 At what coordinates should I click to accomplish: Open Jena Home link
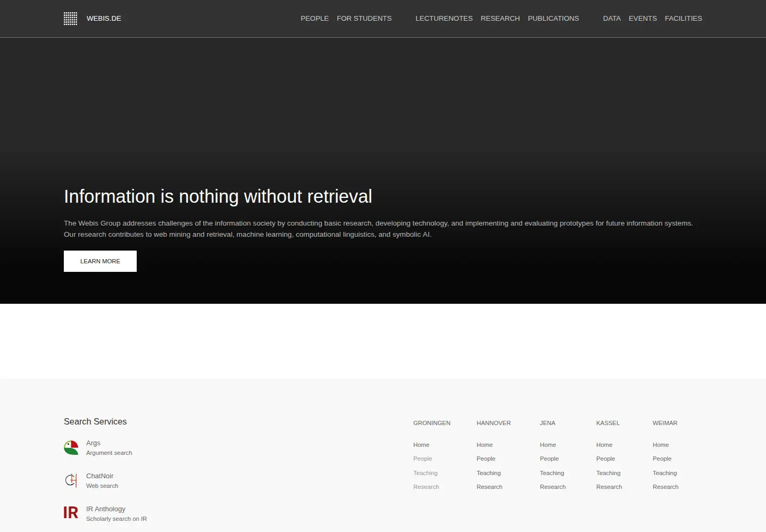pyautogui.click(x=548, y=445)
